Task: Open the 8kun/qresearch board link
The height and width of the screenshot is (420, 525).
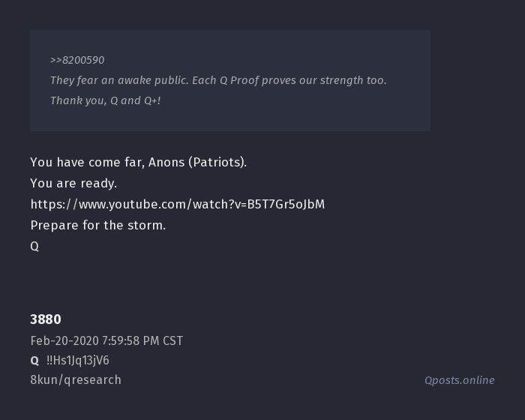Action: coord(76,379)
